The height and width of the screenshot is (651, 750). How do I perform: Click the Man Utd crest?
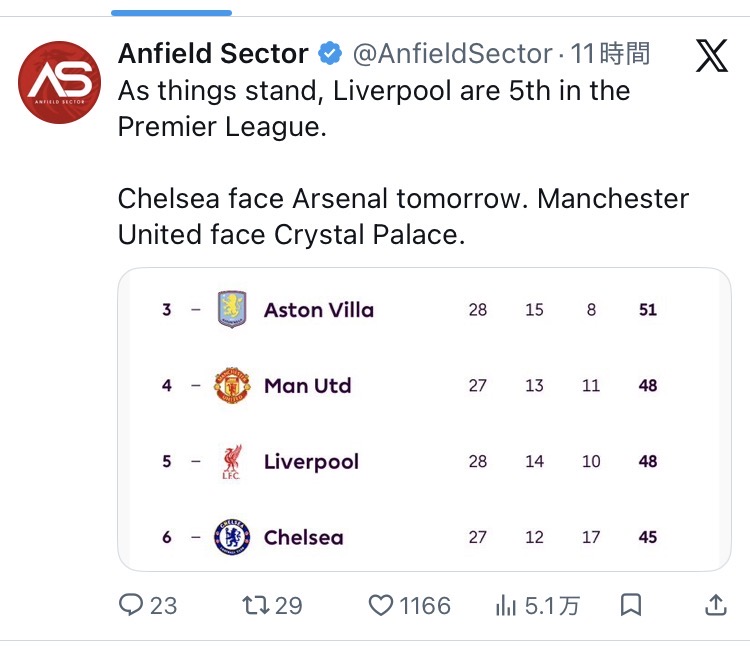pos(232,385)
